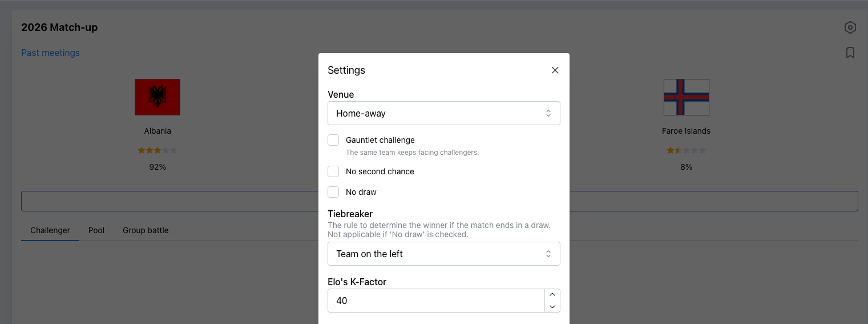Click the Albania flag
Viewport: 868px width, 324px height.
158,97
